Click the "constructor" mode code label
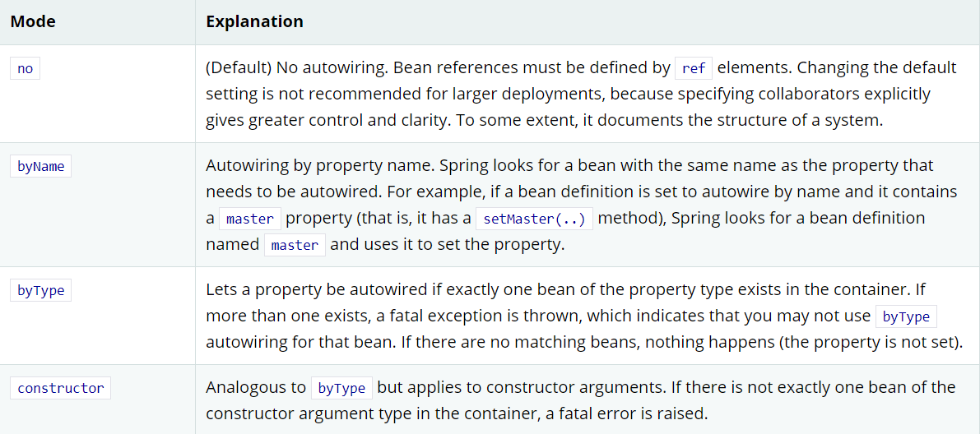 pos(61,388)
